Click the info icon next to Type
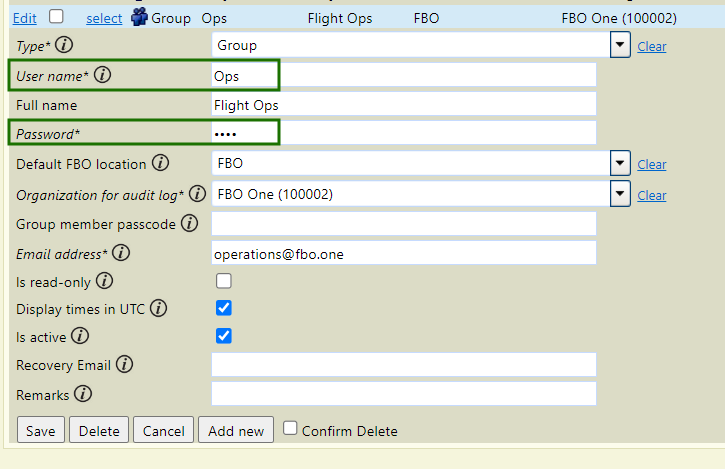The width and height of the screenshot is (725, 469). pos(64,45)
